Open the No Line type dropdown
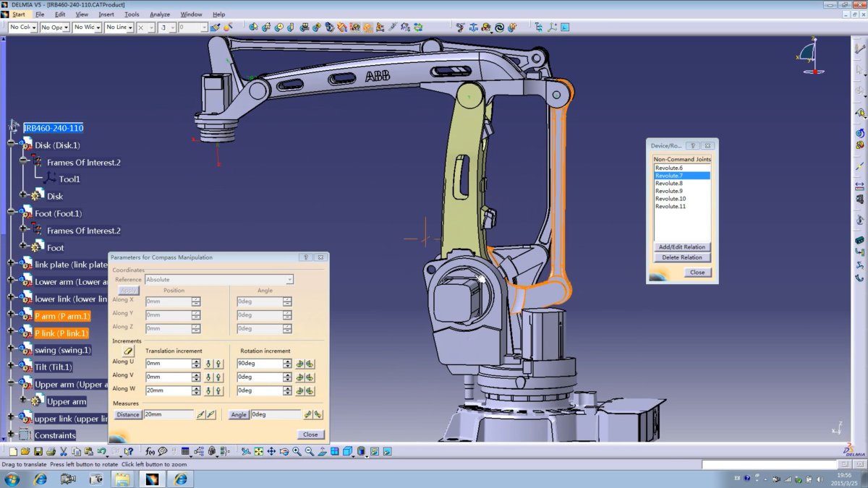Screen dimensions: 868x488 pyautogui.click(x=119, y=27)
